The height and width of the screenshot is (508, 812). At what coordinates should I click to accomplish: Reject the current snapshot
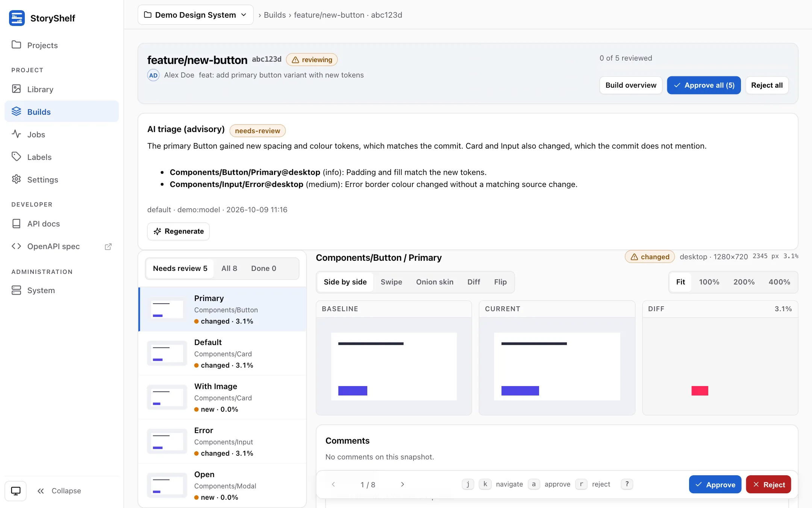768,484
